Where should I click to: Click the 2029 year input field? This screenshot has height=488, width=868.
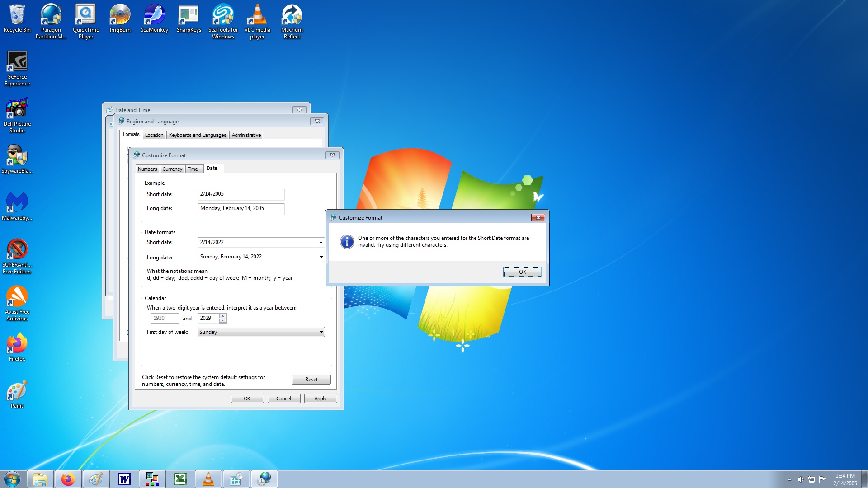pyautogui.click(x=208, y=318)
